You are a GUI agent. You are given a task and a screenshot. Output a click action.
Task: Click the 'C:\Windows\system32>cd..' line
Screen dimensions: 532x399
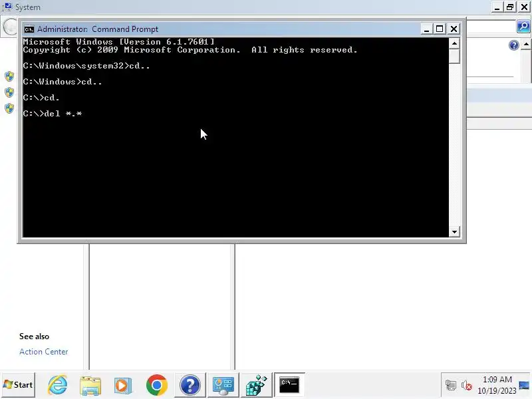[86, 66]
